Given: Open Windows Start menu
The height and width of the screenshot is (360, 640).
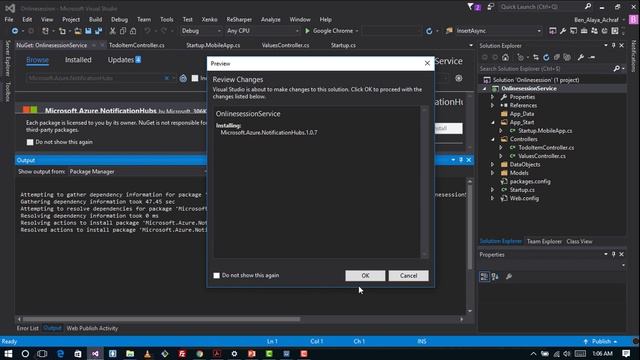Looking at the screenshot, I should (x=8, y=353).
